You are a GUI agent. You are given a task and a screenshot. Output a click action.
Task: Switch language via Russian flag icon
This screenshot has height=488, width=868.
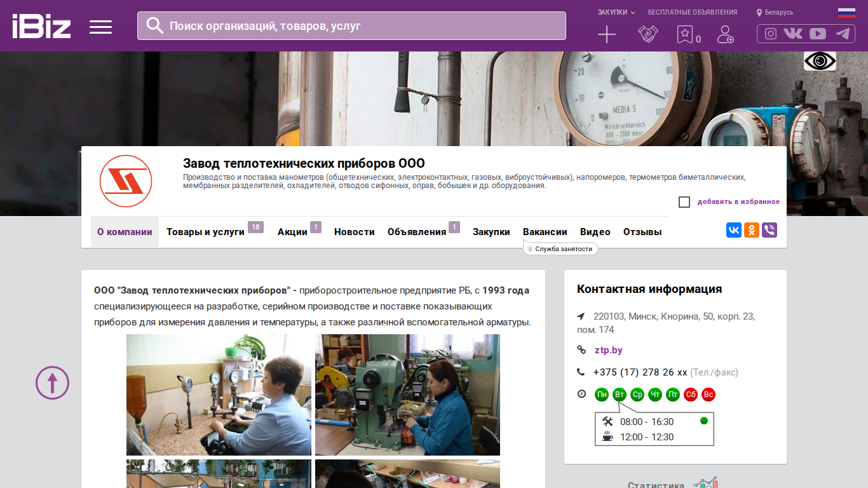tap(846, 12)
